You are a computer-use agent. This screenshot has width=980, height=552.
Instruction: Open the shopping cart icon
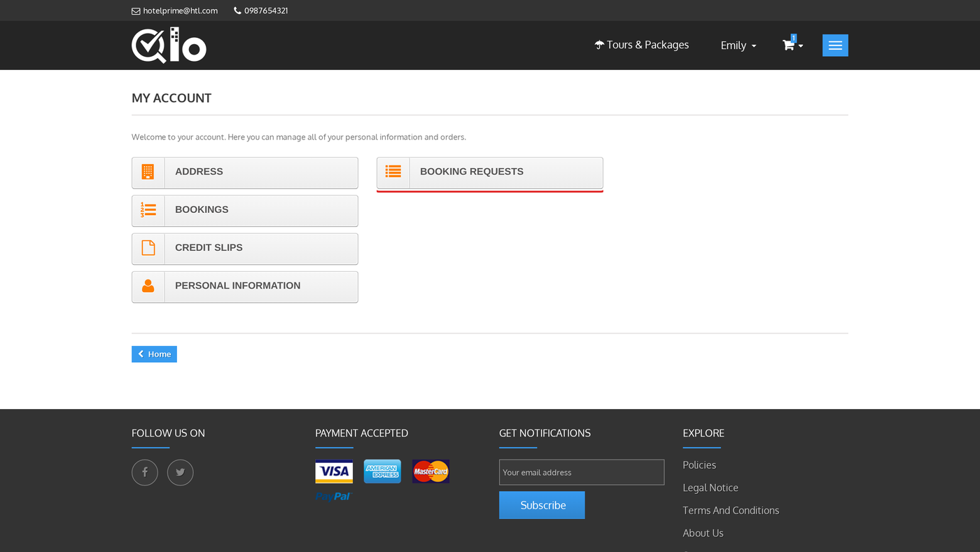click(788, 45)
